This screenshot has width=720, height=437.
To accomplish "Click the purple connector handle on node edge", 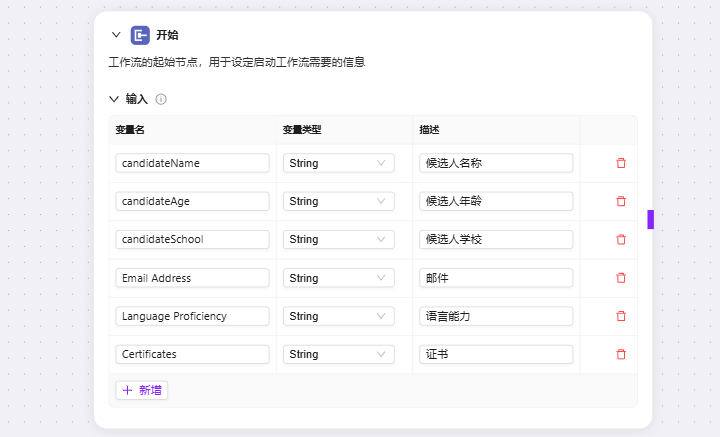I will click(651, 219).
